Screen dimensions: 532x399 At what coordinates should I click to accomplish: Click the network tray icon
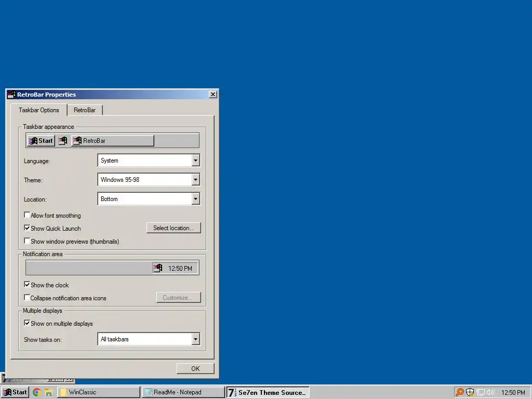[481, 393]
